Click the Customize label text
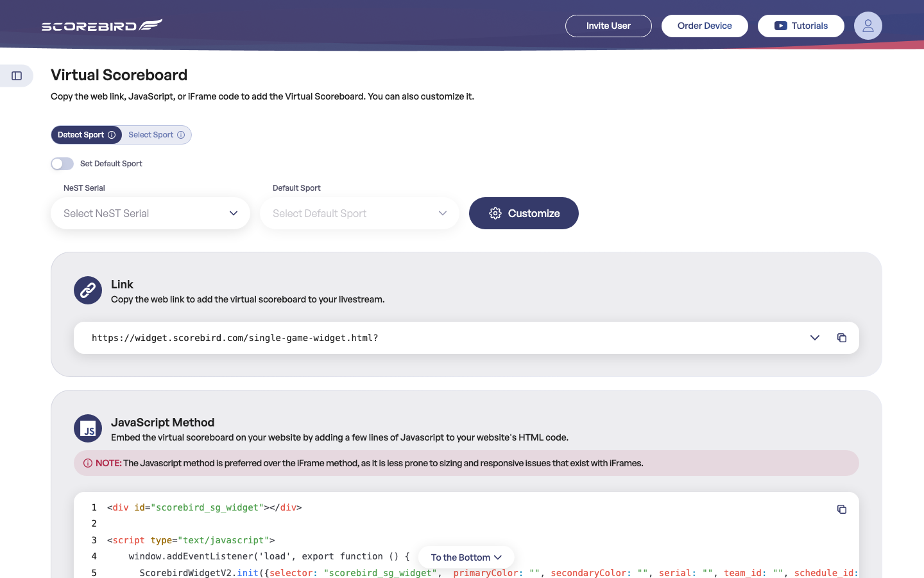Image resolution: width=924 pixels, height=578 pixels. coord(534,213)
